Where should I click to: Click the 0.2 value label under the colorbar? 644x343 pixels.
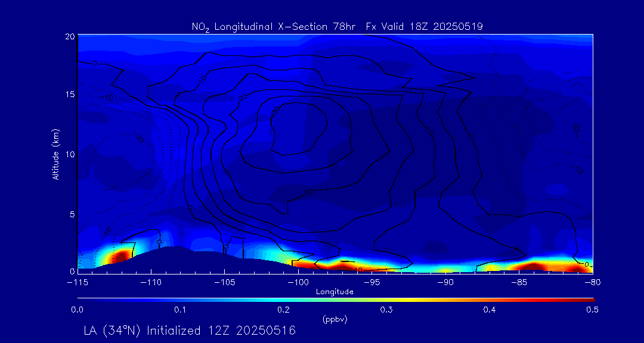283,310
